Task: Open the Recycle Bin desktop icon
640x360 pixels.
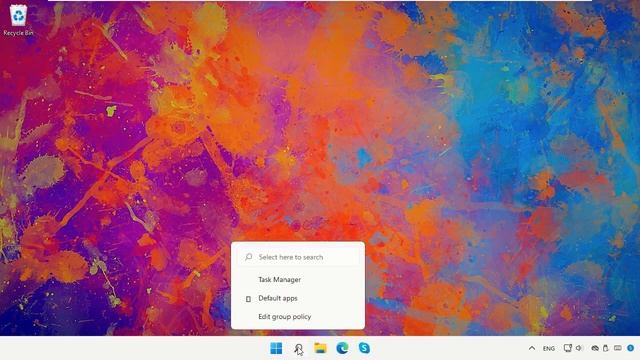Action: pos(18,20)
